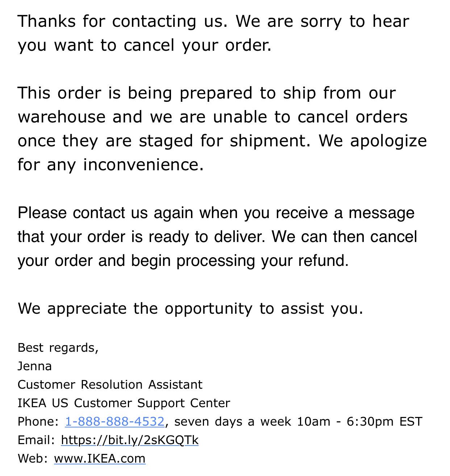Click the 'that your order is ready to deliver' line
Image resolution: width=450 pixels, height=476 pixels.
(x=217, y=237)
